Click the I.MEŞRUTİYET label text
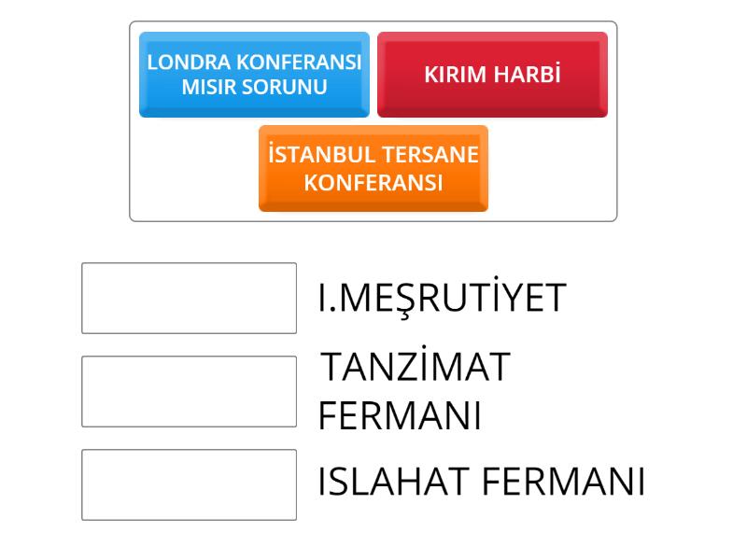 (x=442, y=297)
